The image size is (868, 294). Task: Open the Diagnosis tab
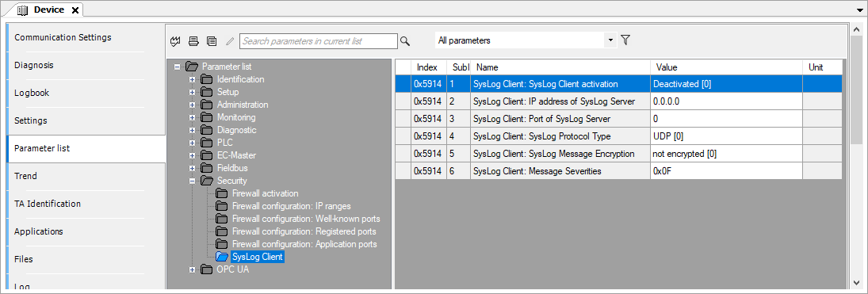(x=86, y=65)
